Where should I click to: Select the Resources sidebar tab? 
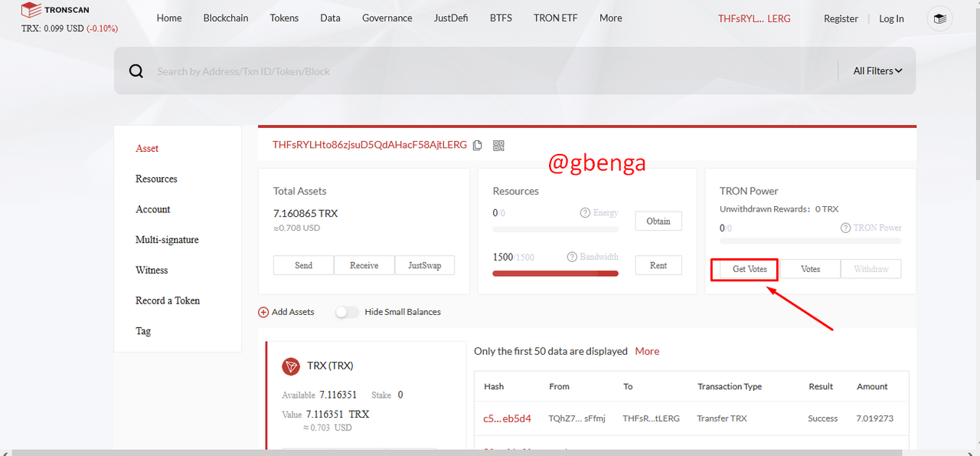[156, 179]
